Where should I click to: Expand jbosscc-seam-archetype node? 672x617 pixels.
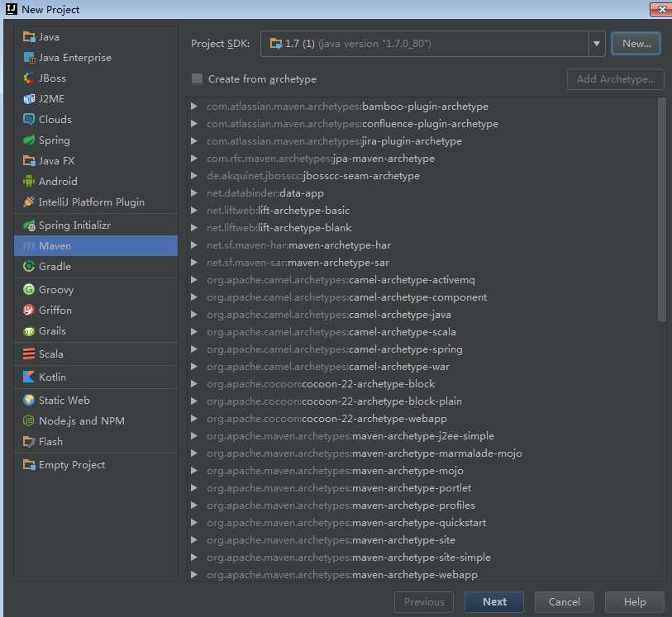(x=194, y=176)
